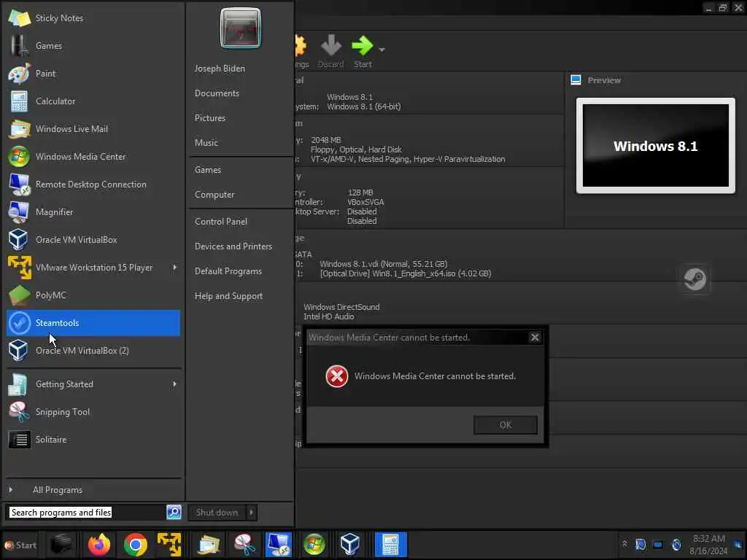Launch Games from the program list

pos(93,46)
